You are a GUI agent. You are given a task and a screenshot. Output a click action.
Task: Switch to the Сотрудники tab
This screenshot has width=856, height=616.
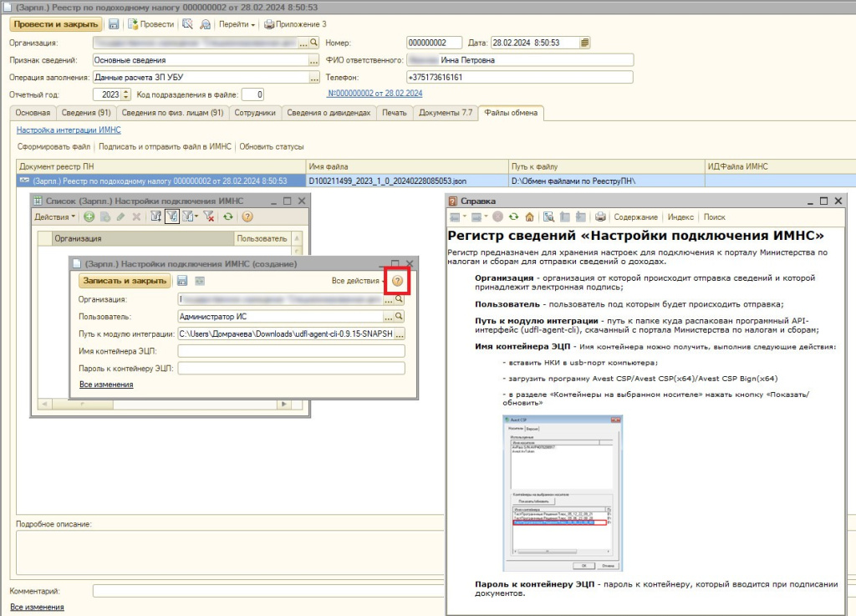[x=255, y=113]
